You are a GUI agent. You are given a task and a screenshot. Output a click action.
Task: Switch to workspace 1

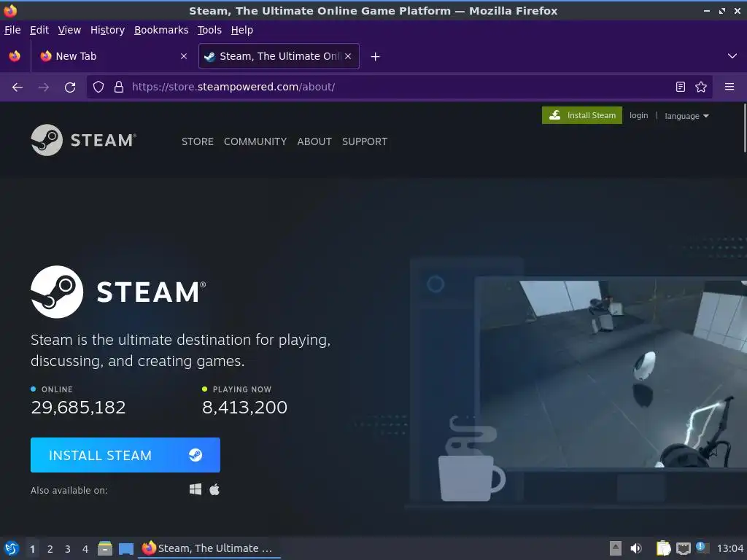click(x=32, y=548)
